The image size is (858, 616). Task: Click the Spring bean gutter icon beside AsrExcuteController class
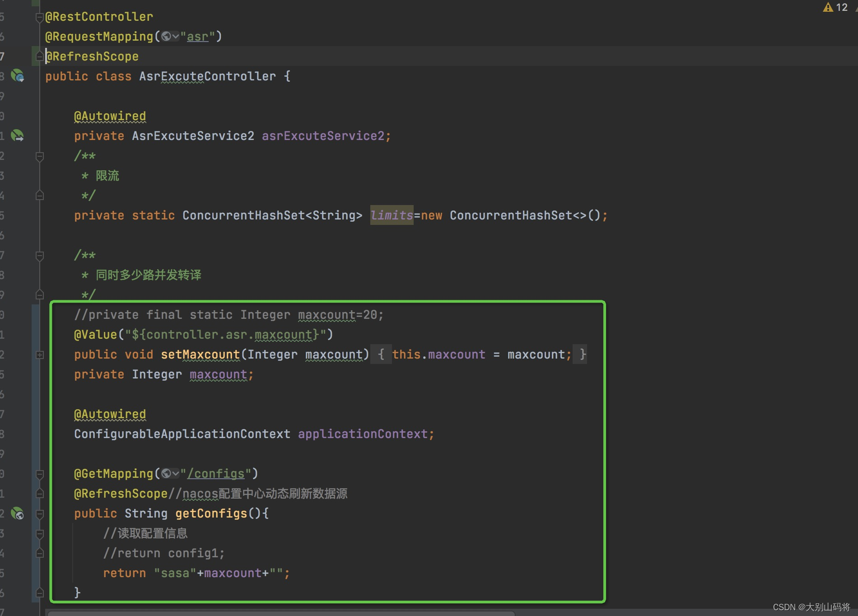point(18,75)
